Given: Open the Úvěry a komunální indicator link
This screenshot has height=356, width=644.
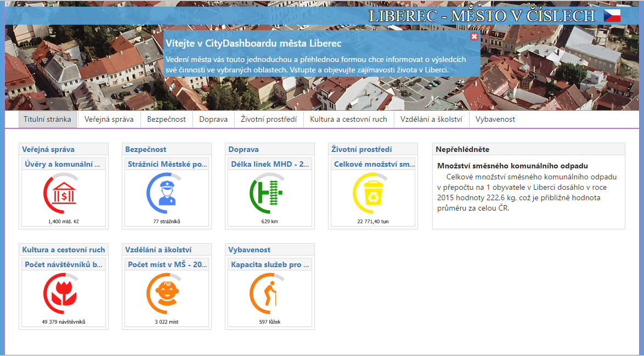Looking at the screenshot, I should click(x=62, y=164).
